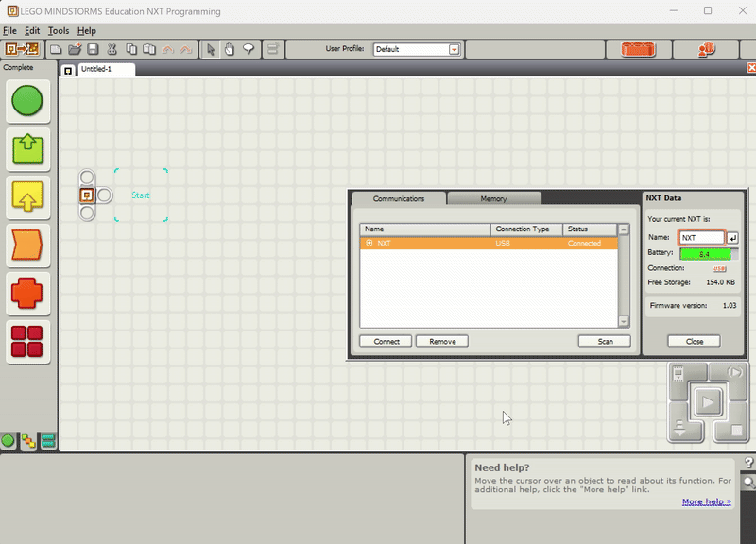Screen dimensions: 756x544
Task: Click the device list scrollbar up arrow
Action: click(624, 229)
